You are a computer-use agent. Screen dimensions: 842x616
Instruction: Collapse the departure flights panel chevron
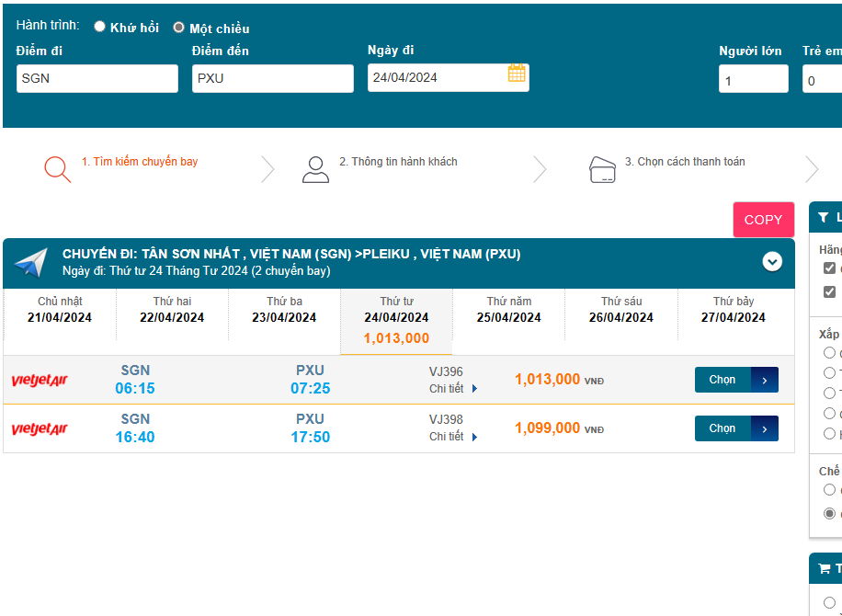click(772, 262)
